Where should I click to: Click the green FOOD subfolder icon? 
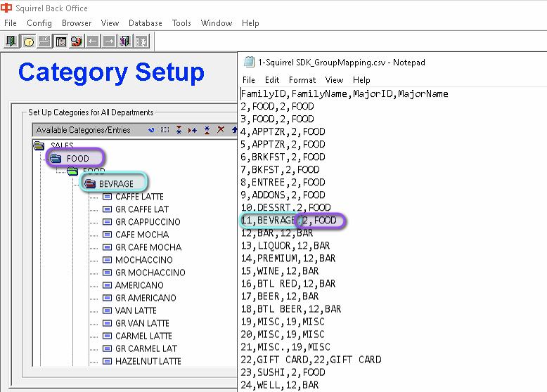coord(72,171)
